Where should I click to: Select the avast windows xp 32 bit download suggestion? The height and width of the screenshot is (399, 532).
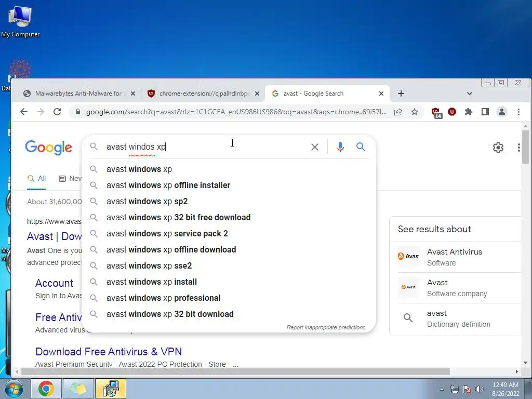tap(229, 314)
